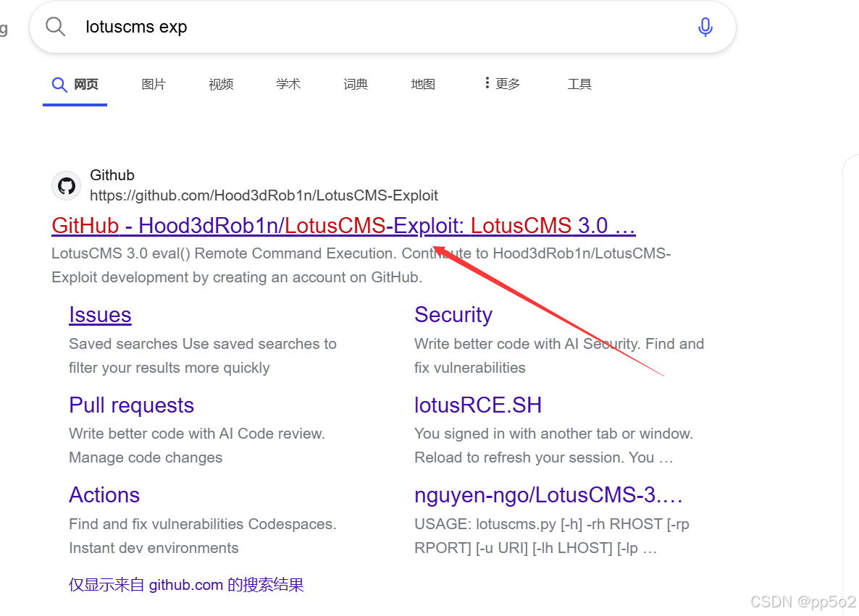Click text 'Write better code with AI Code review.'
This screenshot has width=859, height=616.
coord(197,434)
